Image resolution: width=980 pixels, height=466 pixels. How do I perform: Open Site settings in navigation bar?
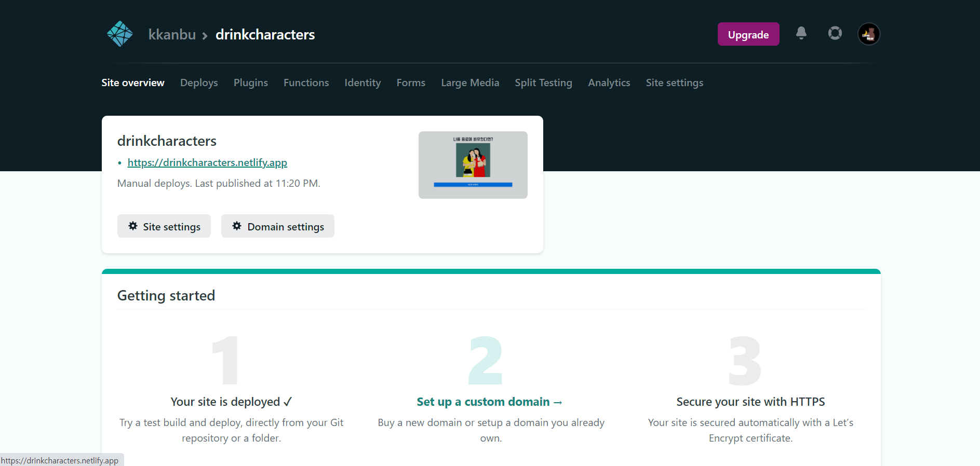coord(675,83)
